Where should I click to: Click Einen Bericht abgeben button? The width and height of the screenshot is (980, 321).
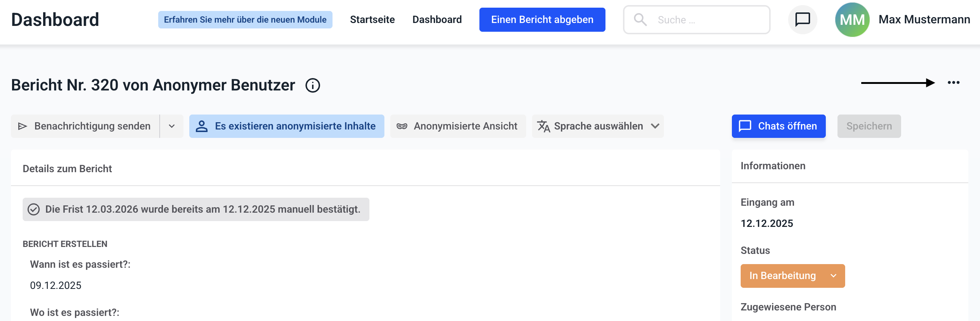point(542,20)
